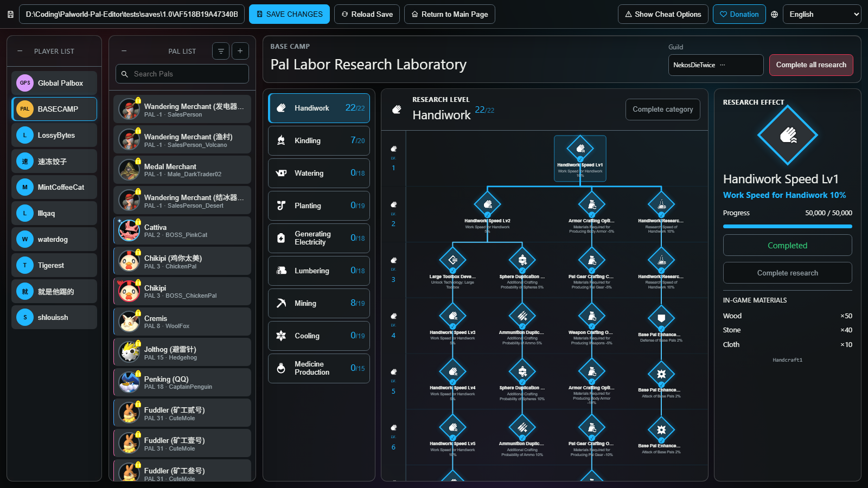868x488 pixels.
Task: Click the save file icon at top left
Action: (10, 15)
